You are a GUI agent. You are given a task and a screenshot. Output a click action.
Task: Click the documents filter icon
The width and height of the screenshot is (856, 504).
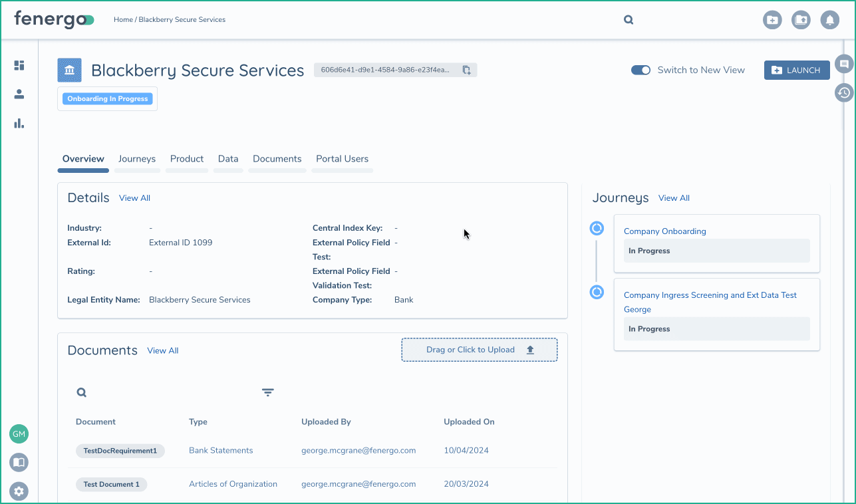coord(268,392)
